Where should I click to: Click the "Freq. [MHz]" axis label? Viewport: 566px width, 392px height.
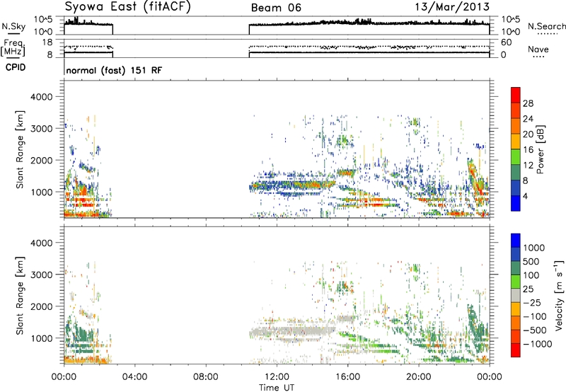click(x=13, y=48)
